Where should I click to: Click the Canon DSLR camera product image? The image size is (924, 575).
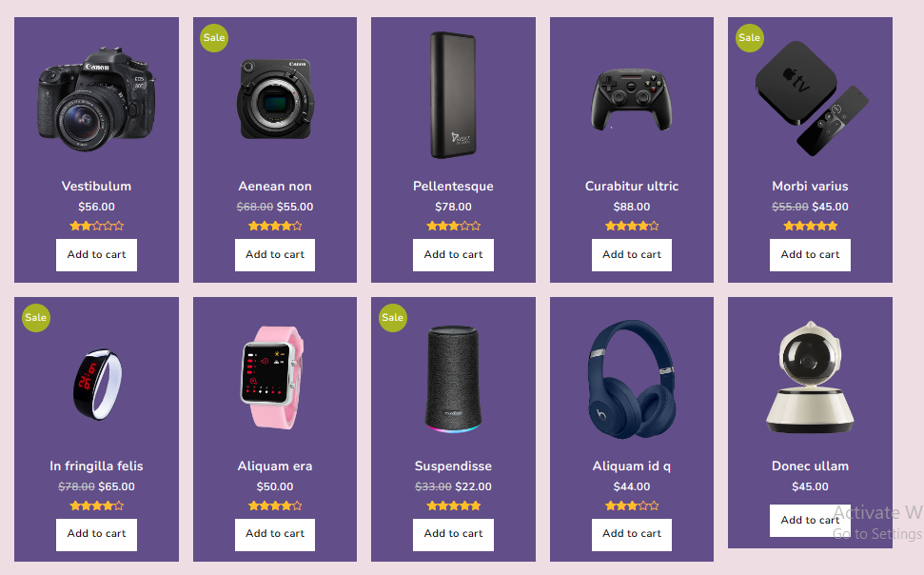pos(96,98)
